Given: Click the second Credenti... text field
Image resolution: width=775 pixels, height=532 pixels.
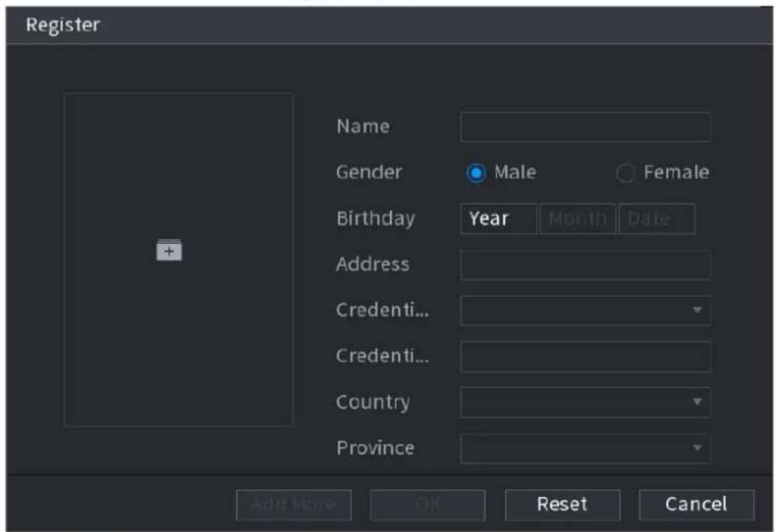Looking at the screenshot, I should 585,357.
